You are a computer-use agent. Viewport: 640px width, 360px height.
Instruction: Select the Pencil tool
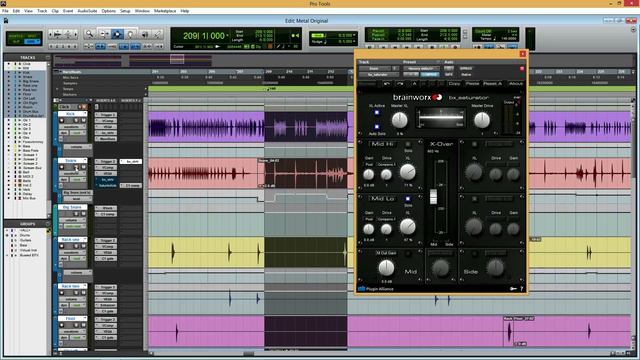(158, 34)
